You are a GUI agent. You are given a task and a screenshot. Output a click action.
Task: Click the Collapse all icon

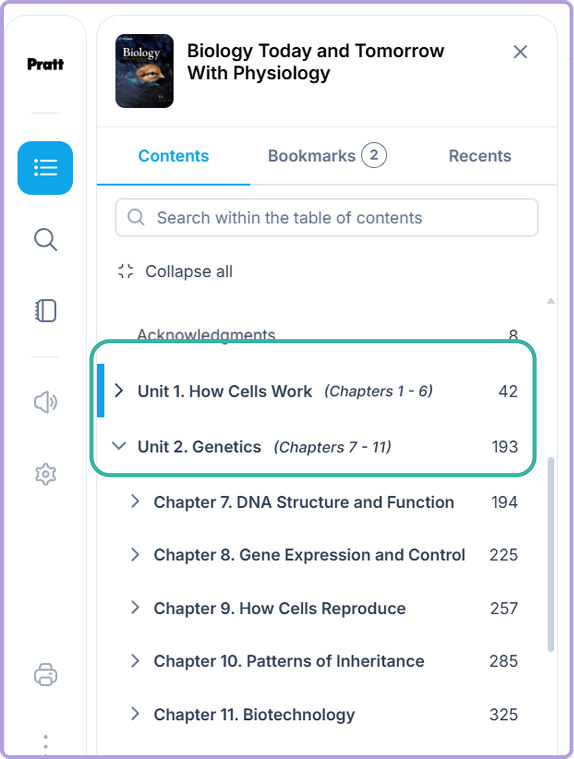click(125, 271)
